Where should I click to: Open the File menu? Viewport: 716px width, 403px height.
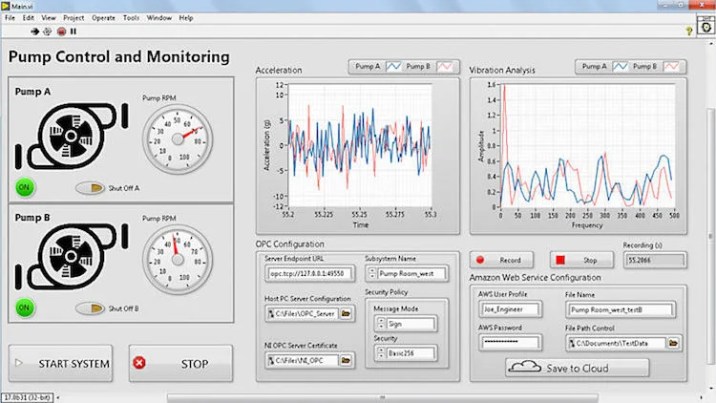pos(10,18)
